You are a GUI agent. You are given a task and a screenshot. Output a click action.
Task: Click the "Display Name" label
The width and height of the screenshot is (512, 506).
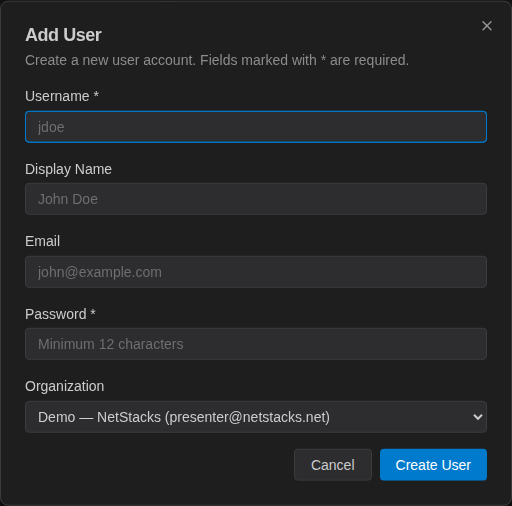click(x=68, y=169)
